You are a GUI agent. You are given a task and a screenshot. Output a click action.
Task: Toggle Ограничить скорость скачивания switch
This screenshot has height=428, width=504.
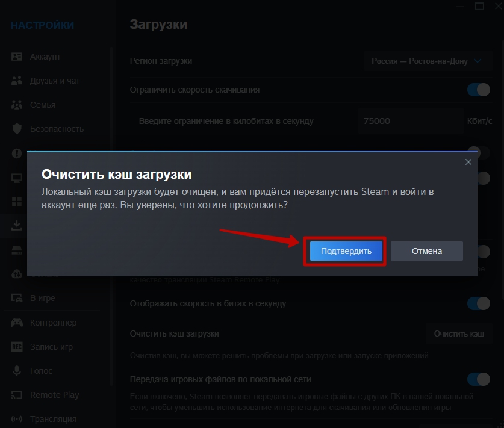[x=478, y=90]
